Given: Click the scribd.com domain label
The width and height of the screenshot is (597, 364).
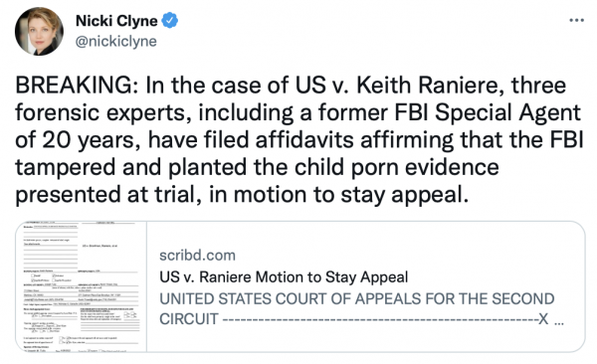Looking at the screenshot, I should coord(198,256).
